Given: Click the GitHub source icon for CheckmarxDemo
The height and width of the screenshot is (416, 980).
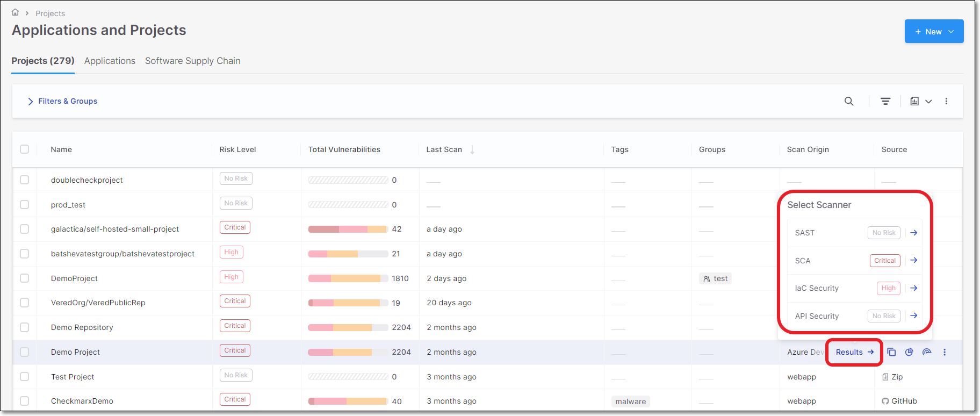Looking at the screenshot, I should coord(885,401).
